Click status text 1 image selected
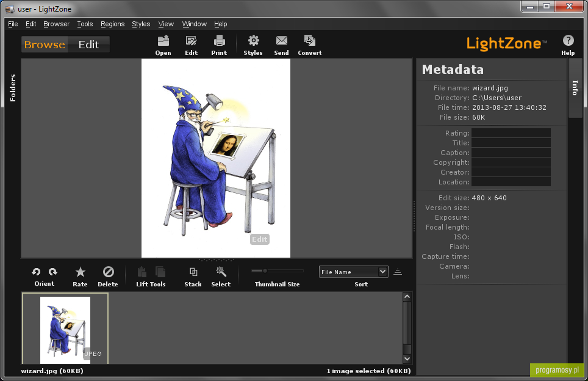The image size is (588, 381). 356,371
